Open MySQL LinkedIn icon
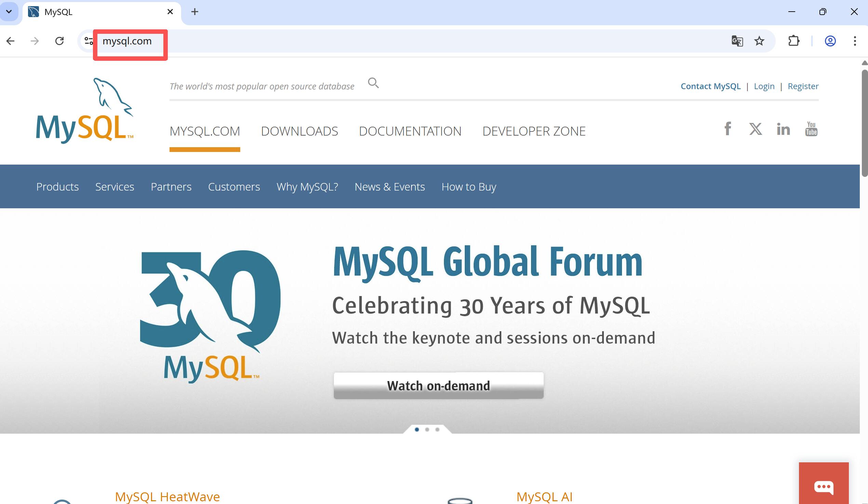The image size is (868, 504). [x=783, y=129]
